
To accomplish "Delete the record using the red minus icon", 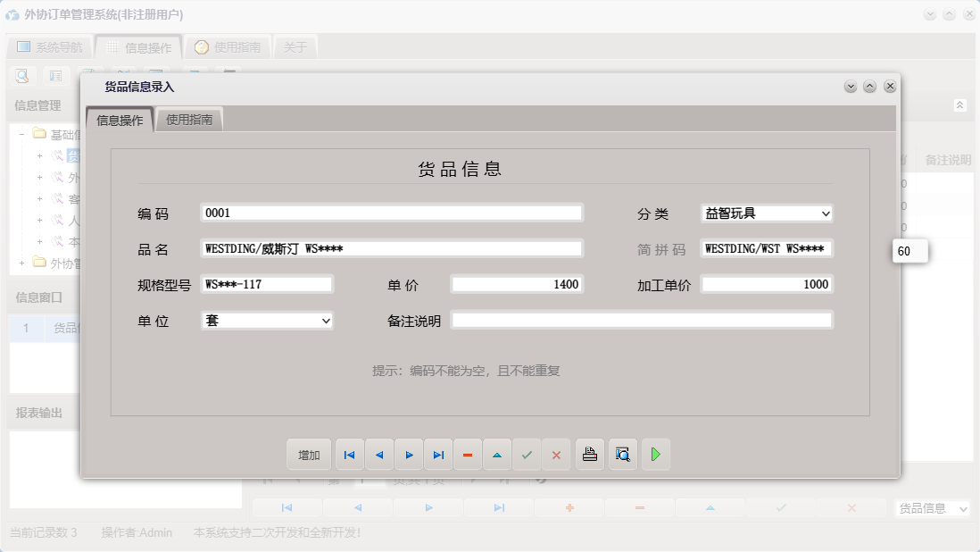I will (x=468, y=455).
